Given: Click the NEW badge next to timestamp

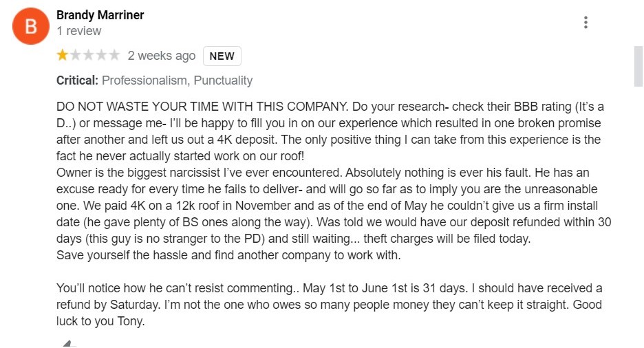Looking at the screenshot, I should (222, 56).
